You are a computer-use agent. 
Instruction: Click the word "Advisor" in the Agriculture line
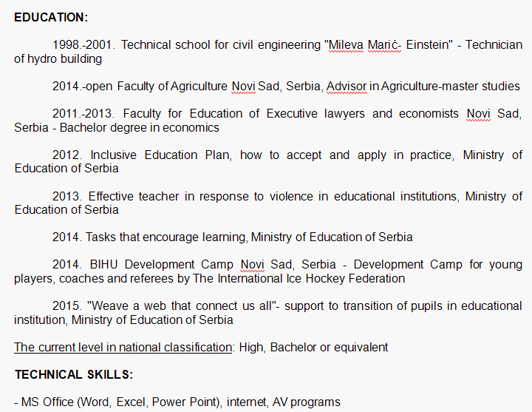click(x=347, y=87)
